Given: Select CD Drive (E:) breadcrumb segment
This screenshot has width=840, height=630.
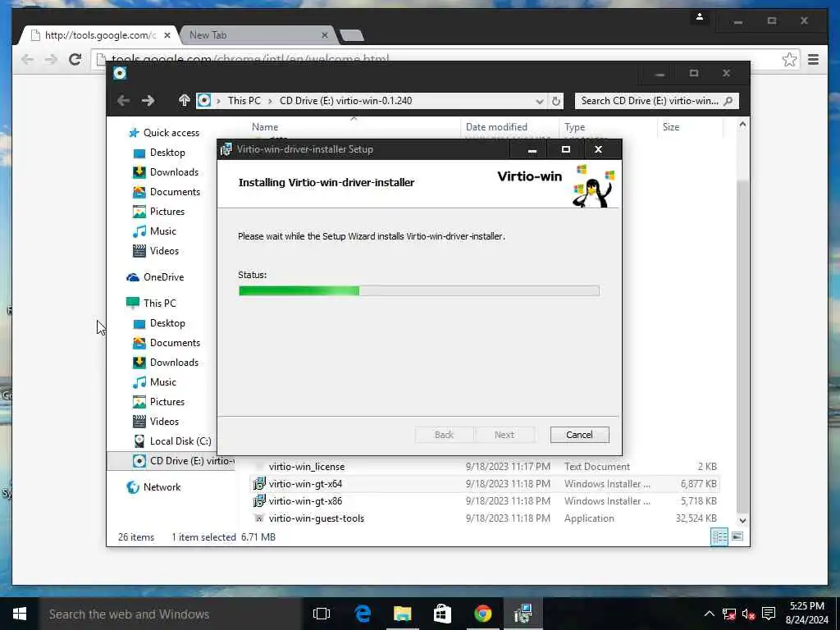Looking at the screenshot, I should (x=345, y=101).
